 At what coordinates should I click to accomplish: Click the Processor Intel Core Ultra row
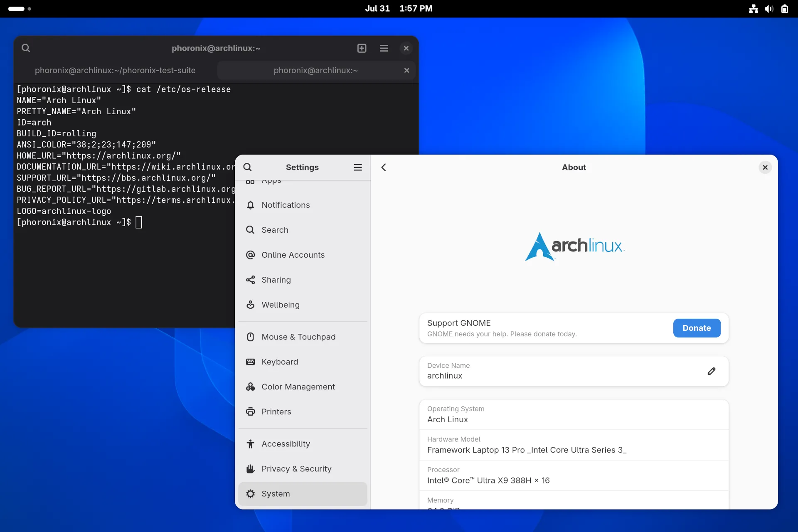click(574, 475)
